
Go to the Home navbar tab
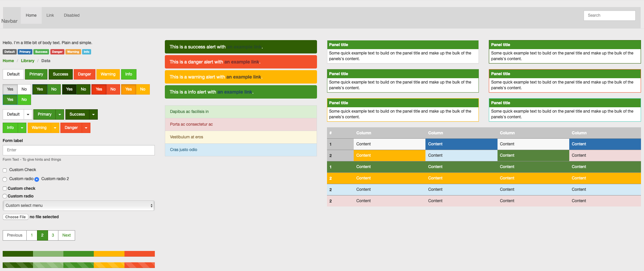tap(31, 15)
